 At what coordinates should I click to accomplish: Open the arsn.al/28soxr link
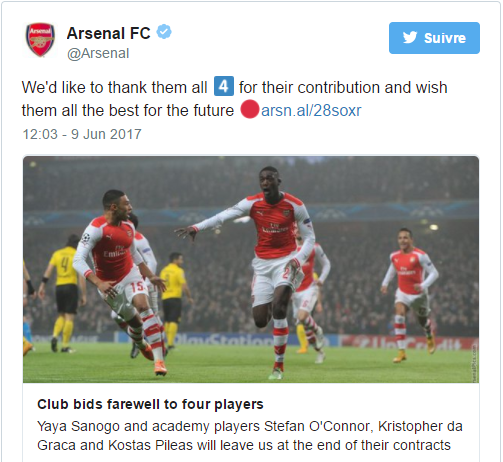pos(311,110)
